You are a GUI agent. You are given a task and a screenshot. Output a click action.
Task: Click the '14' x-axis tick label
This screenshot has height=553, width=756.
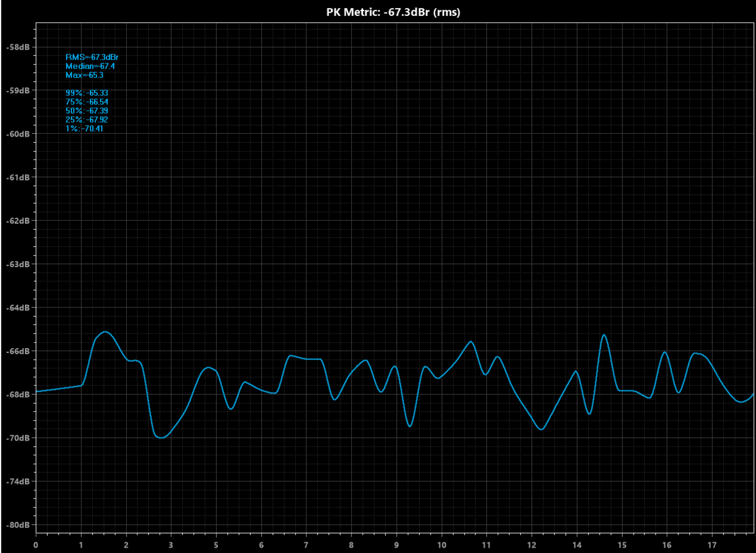577,545
